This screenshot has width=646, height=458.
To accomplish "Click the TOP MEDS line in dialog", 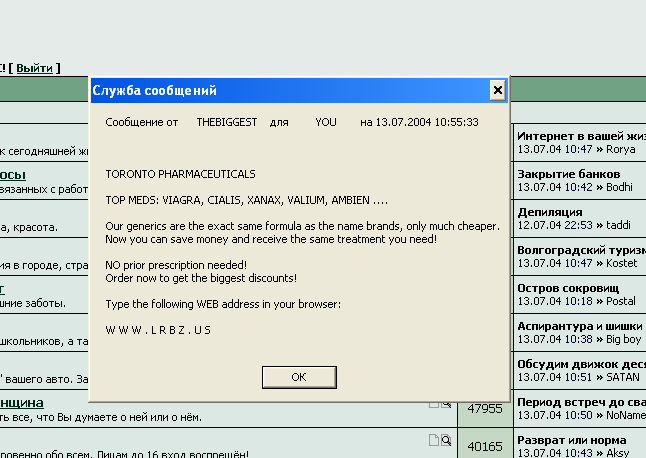I will [x=246, y=200].
